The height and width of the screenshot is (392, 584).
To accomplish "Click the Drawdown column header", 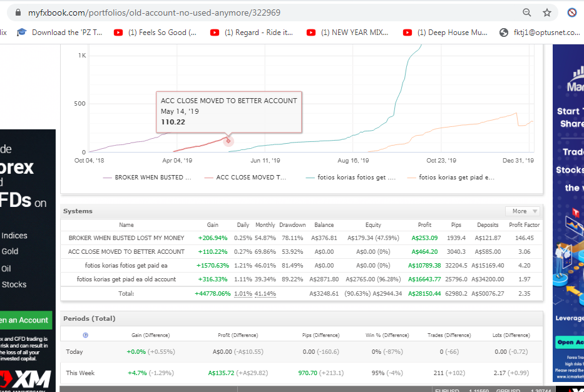I will (x=292, y=225).
